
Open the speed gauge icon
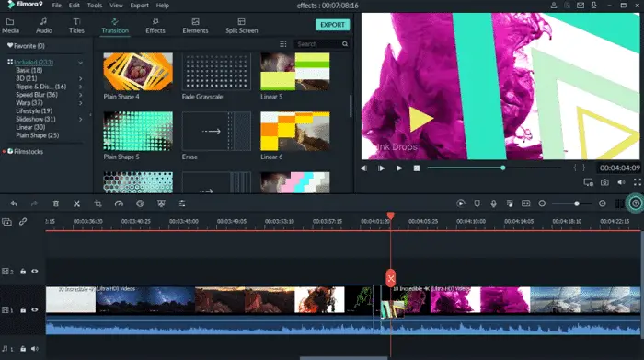pos(119,203)
